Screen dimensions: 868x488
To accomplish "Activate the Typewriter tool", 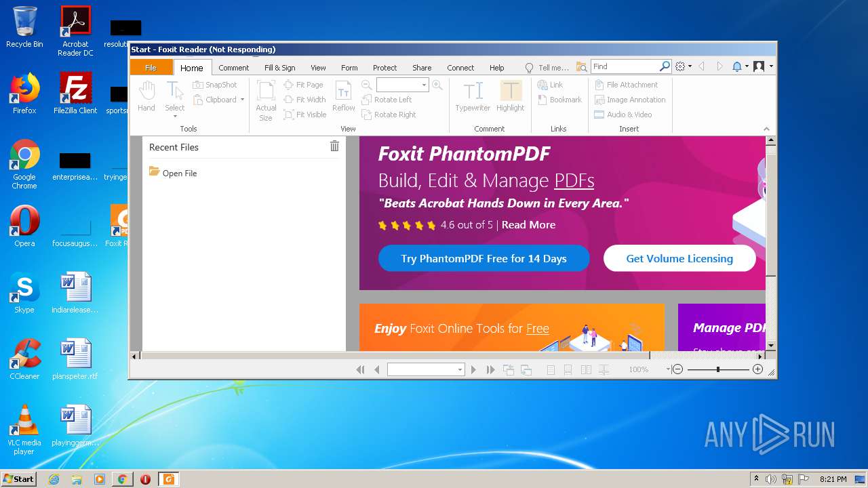I will point(473,97).
